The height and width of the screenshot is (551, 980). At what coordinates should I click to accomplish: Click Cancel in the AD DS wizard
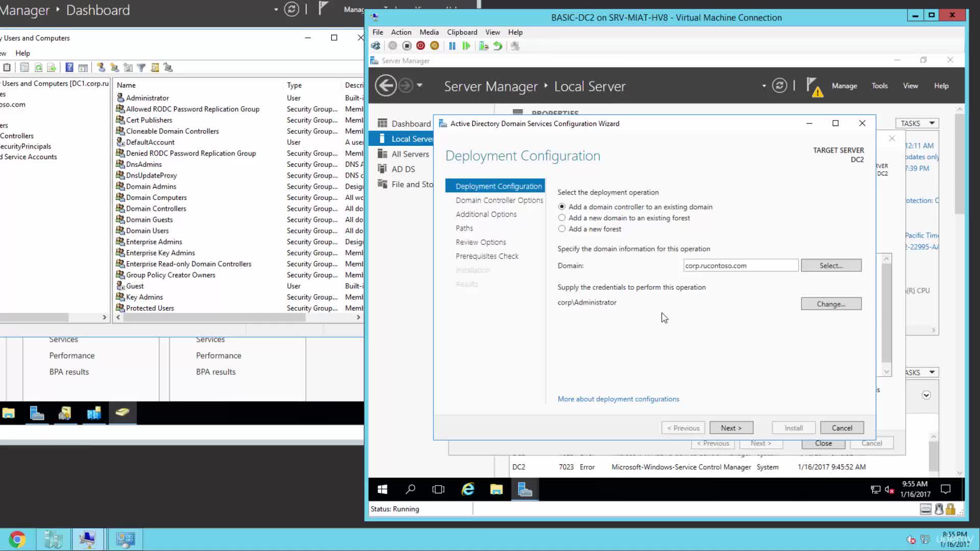[842, 428]
